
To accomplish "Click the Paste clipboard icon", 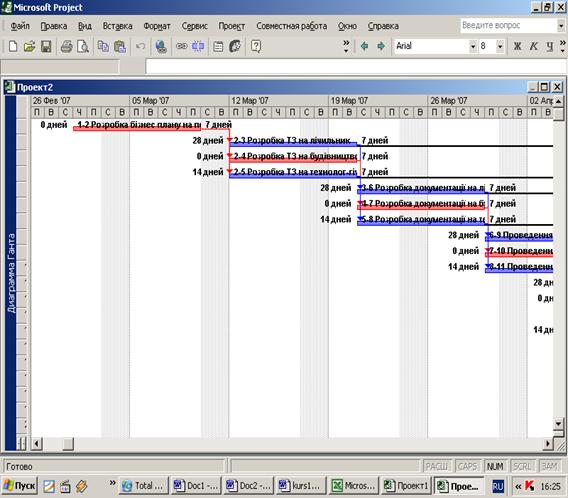I will click(x=120, y=46).
